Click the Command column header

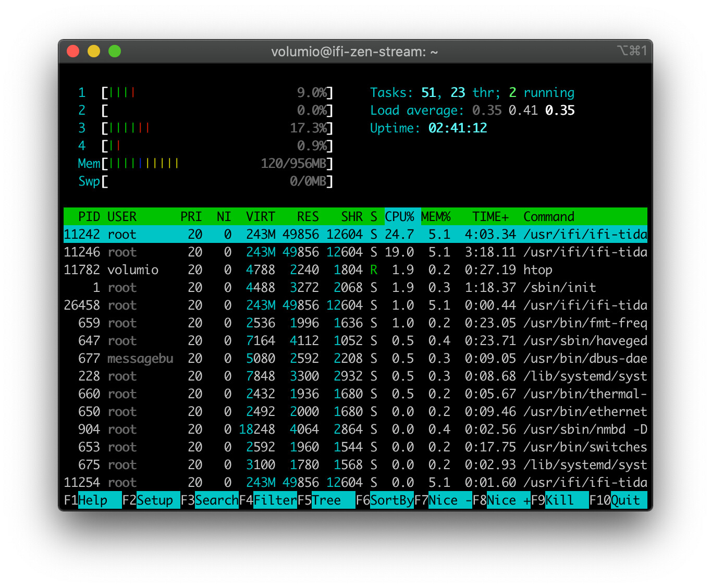point(549,217)
